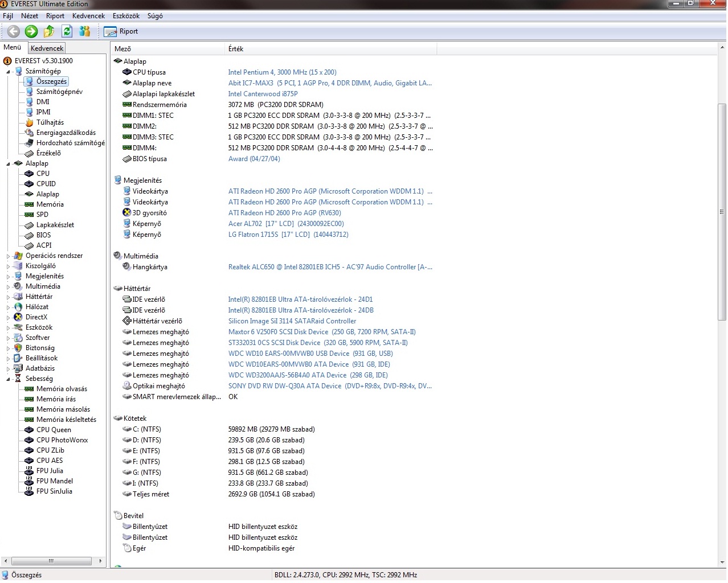Open the Riport menu in menu bar
This screenshot has width=728, height=583.
coord(55,16)
